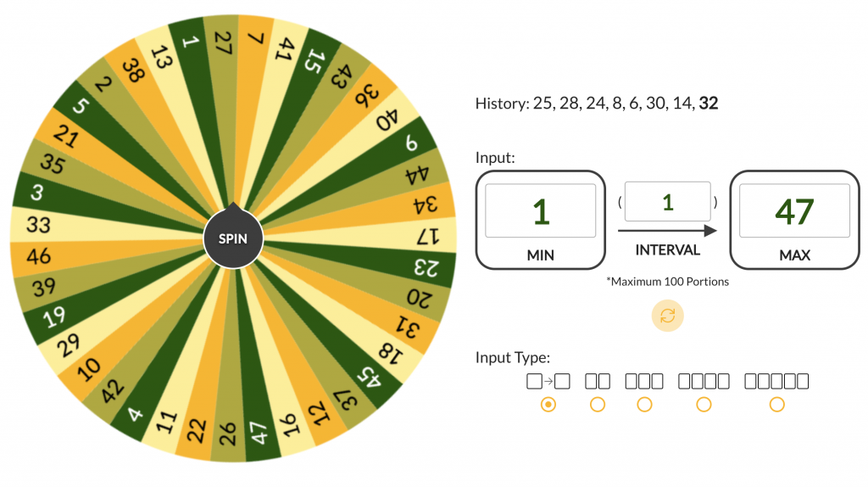The image size is (868, 487).
Task: Choose the five-box input type radio button
Action: [776, 405]
